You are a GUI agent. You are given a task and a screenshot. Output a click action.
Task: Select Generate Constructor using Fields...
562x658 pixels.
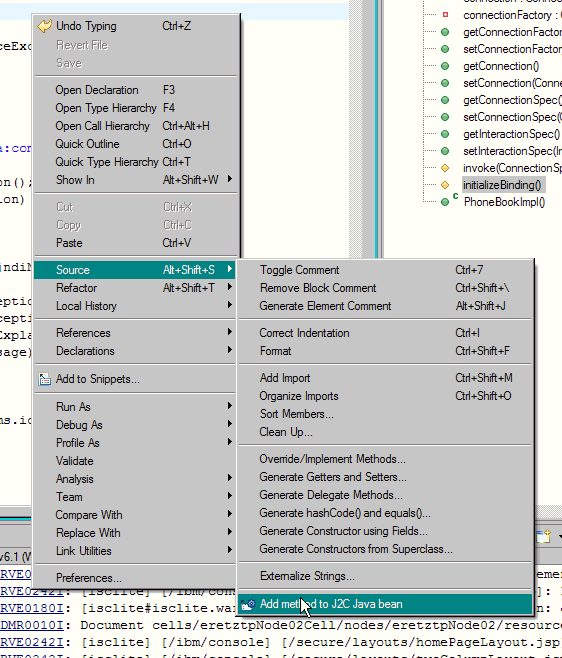(385, 531)
